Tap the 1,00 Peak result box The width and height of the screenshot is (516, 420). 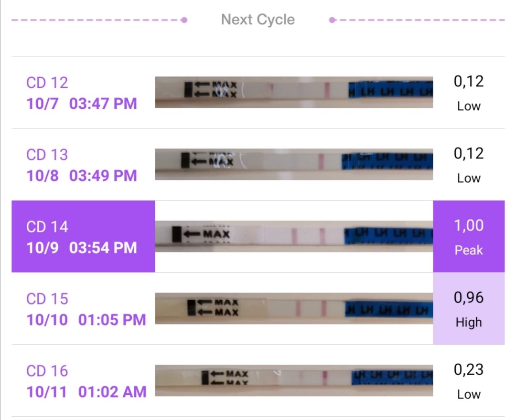click(469, 236)
